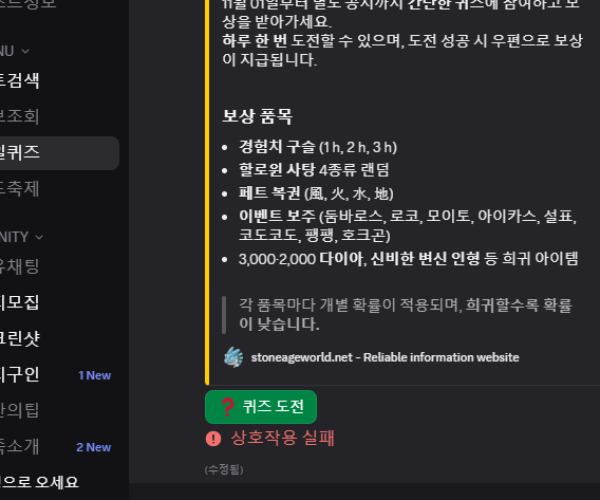Click the yellow embed color bar
This screenshot has width=600, height=500.
pos(207,191)
